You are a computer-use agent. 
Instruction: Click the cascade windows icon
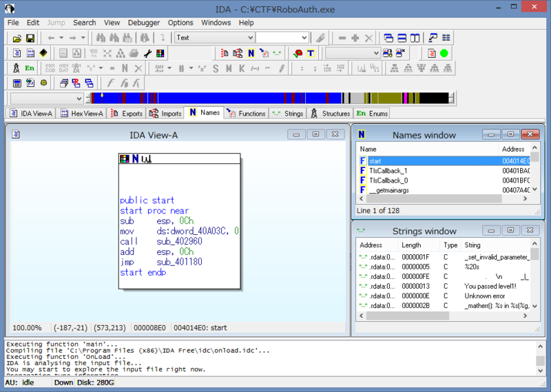click(x=388, y=38)
